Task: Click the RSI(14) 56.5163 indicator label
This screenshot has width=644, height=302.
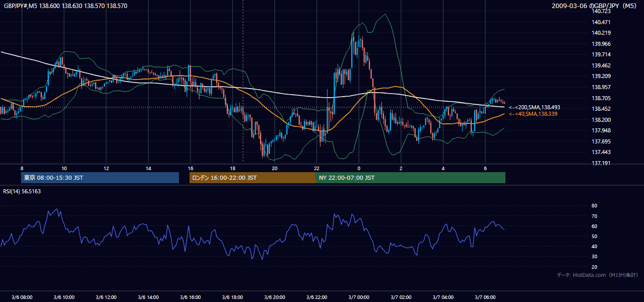Action: (x=22, y=191)
